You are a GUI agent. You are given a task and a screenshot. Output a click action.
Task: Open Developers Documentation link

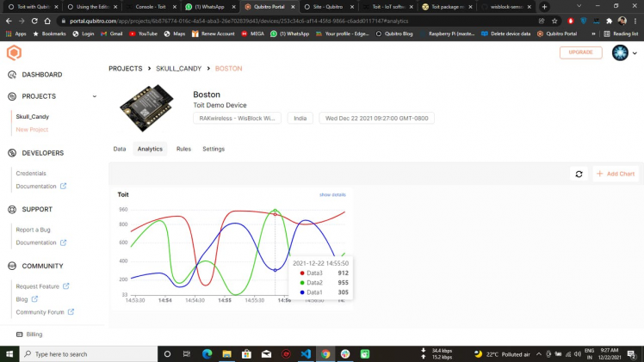[41, 186]
